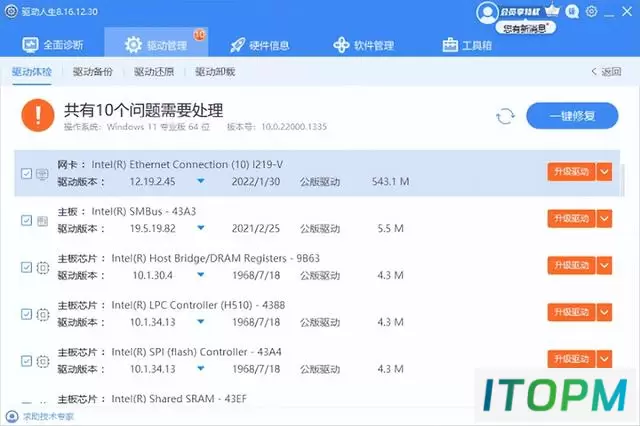Open version dropdown for 10.1.30.4

click(201, 275)
